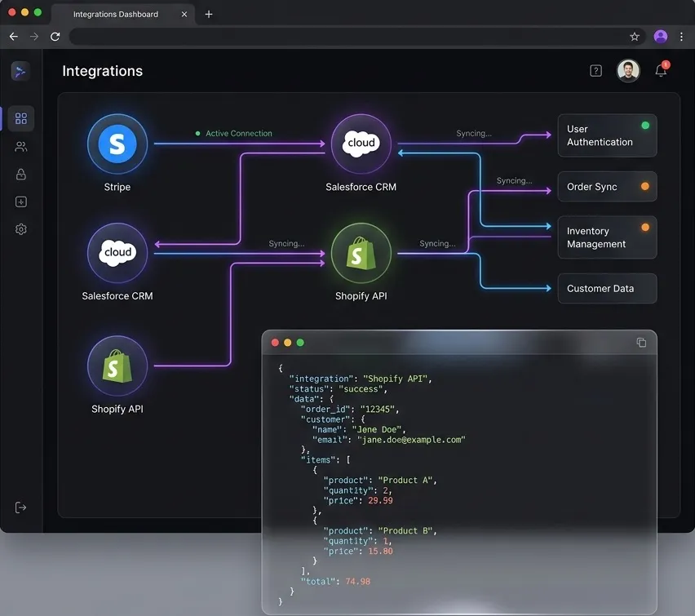Open the dashboard grid sidebar icon

(21, 118)
